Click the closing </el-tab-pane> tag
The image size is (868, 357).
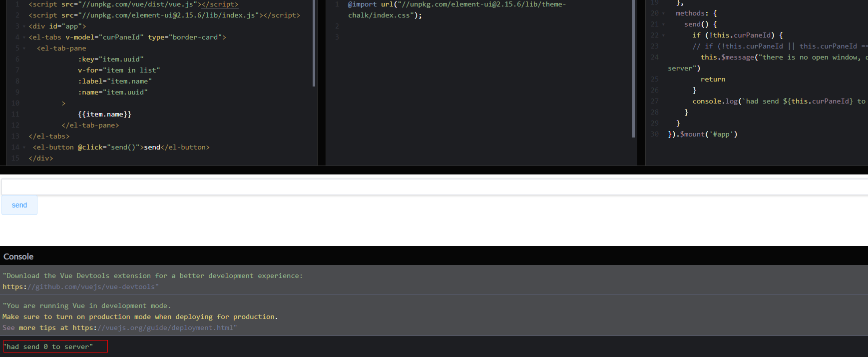[x=90, y=125]
